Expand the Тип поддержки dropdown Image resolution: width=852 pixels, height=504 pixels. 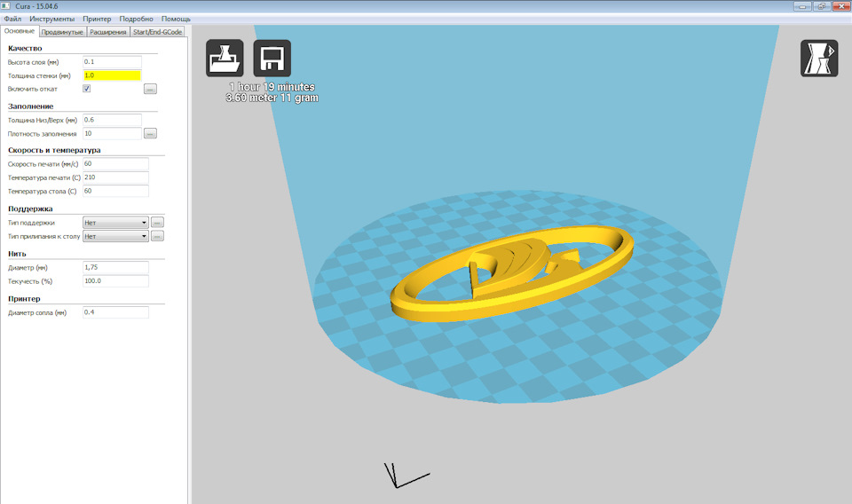(115, 223)
